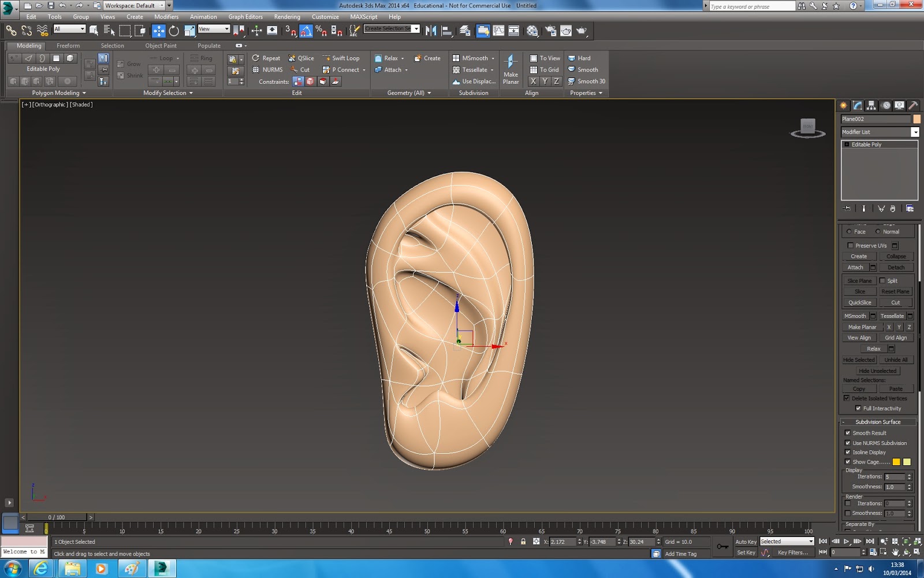Uncheck Delete Isolated Vertices
Viewport: 924px width, 578px height.
click(x=847, y=398)
